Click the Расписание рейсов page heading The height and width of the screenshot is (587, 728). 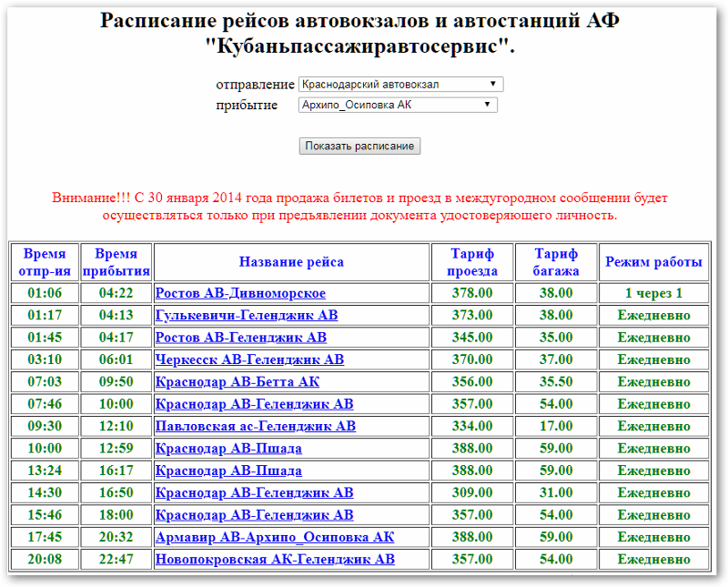[x=359, y=33]
